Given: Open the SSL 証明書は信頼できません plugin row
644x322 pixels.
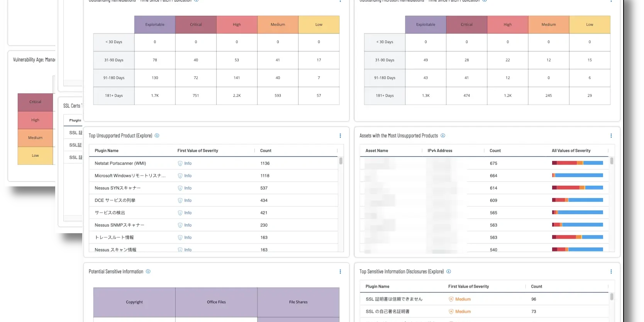Looking at the screenshot, I should point(484,299).
